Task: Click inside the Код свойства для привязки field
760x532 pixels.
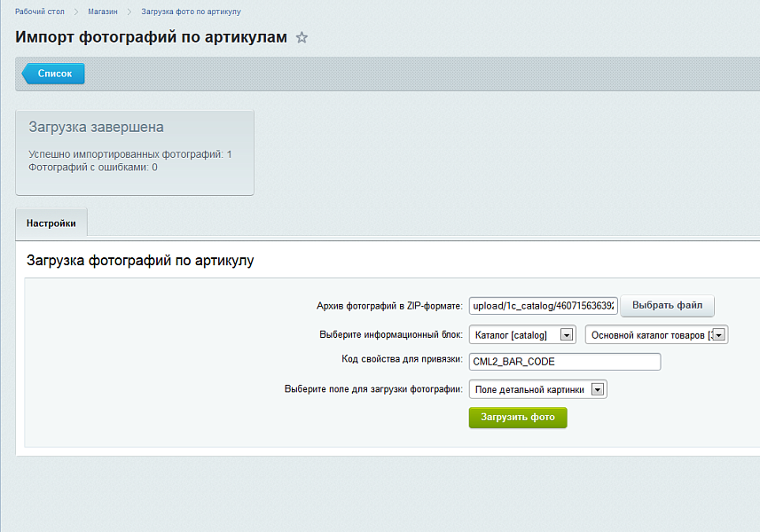Action: pos(565,361)
